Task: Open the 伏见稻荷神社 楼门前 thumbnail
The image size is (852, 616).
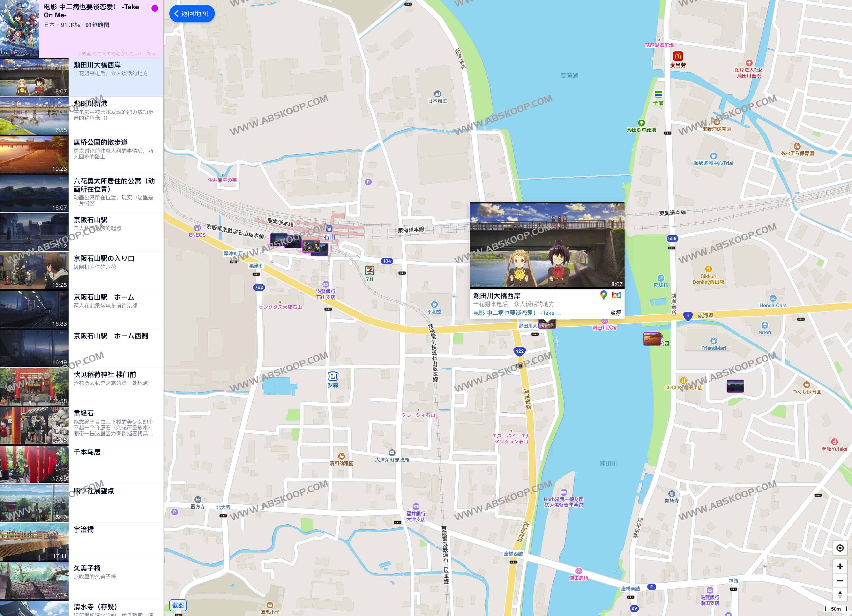Action: [x=34, y=387]
